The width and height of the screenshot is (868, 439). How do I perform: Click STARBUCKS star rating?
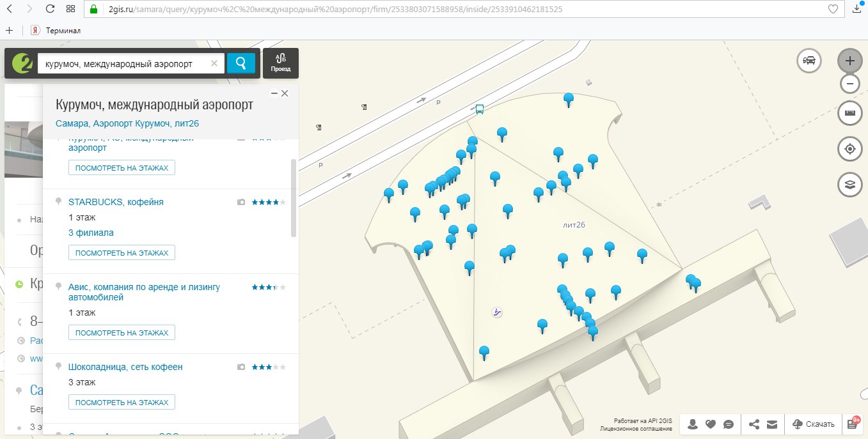click(269, 202)
